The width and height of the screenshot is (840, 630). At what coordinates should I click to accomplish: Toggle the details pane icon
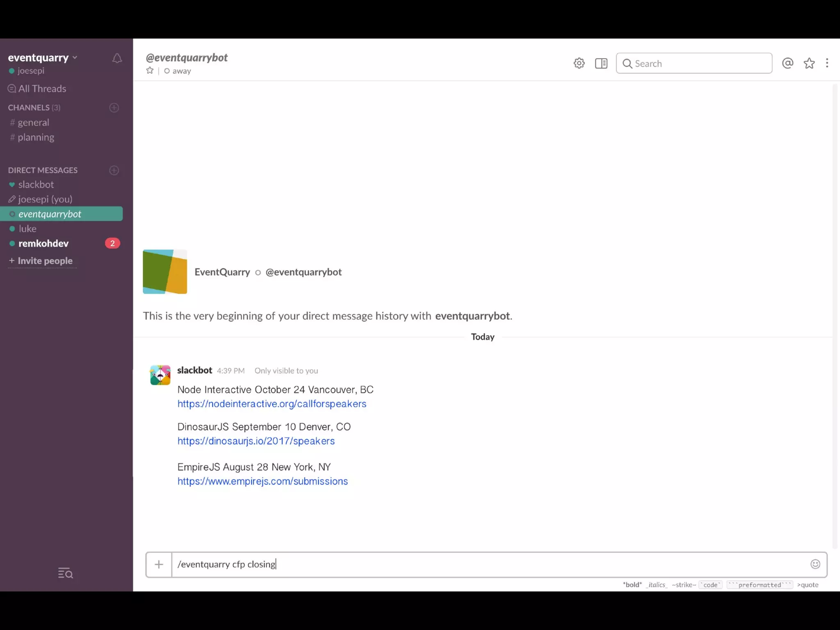coord(601,63)
